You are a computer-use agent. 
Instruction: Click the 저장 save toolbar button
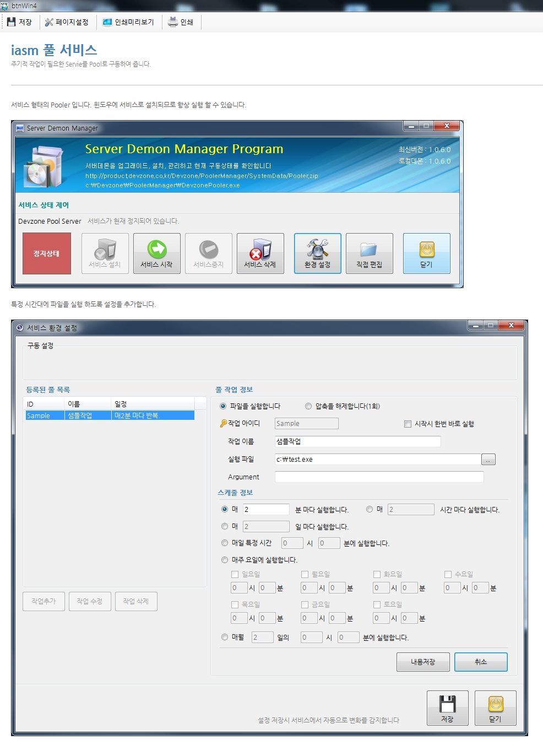click(x=19, y=22)
